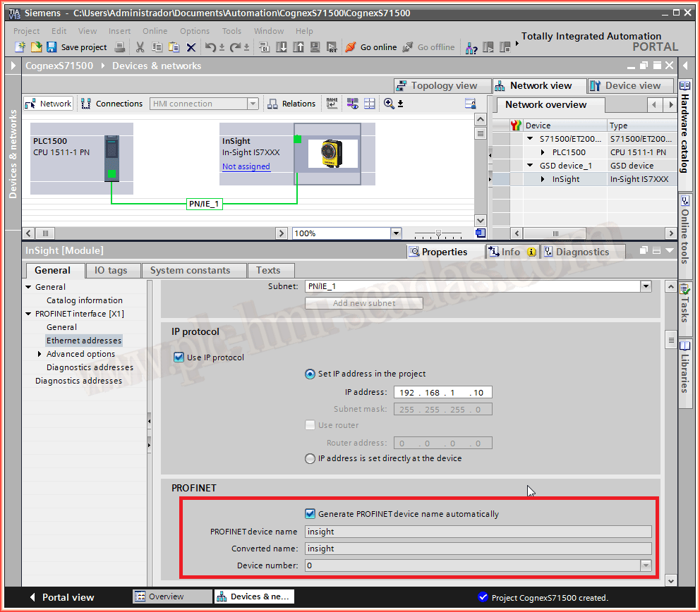
Task: Click the Connections toolbar icon
Action: pyautogui.click(x=86, y=104)
